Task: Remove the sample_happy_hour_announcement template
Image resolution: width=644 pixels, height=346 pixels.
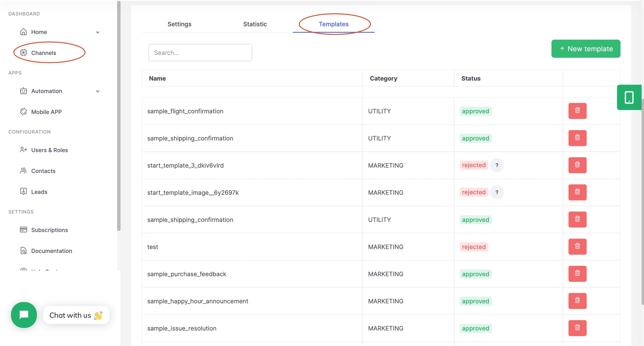Action: point(577,301)
